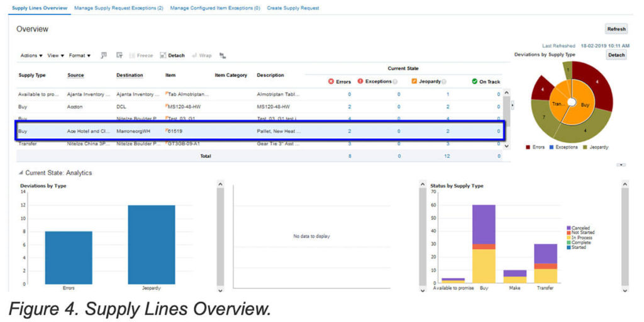
Task: Click the orange Jeopardy status icon
Action: 414,81
